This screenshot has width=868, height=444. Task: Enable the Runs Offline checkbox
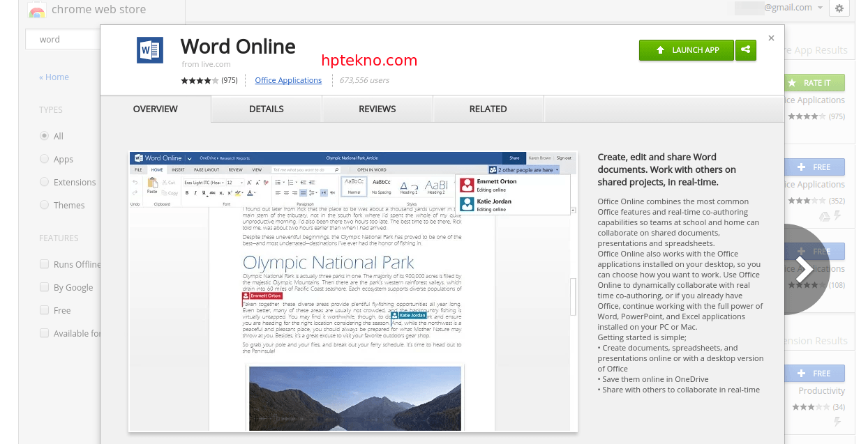pos(45,264)
